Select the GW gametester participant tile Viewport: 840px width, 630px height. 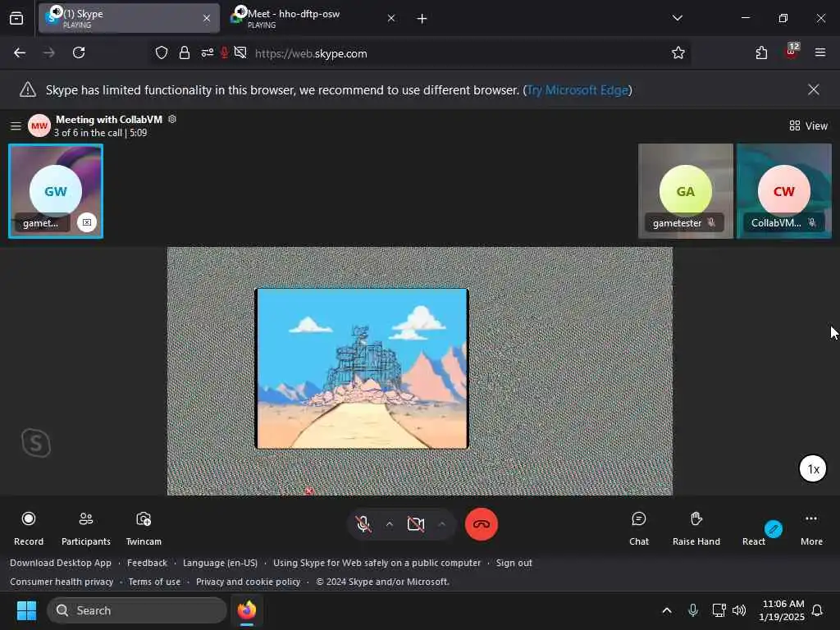pyautogui.click(x=56, y=190)
